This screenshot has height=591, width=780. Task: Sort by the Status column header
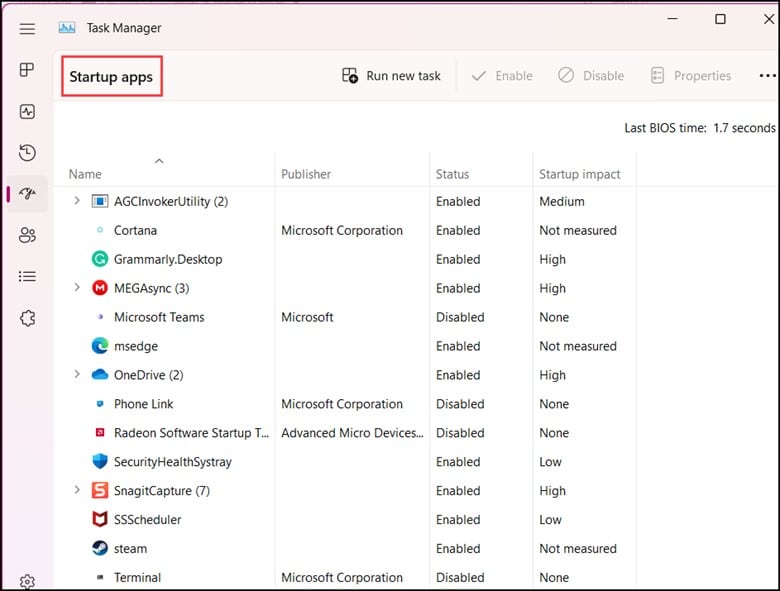[x=452, y=174]
